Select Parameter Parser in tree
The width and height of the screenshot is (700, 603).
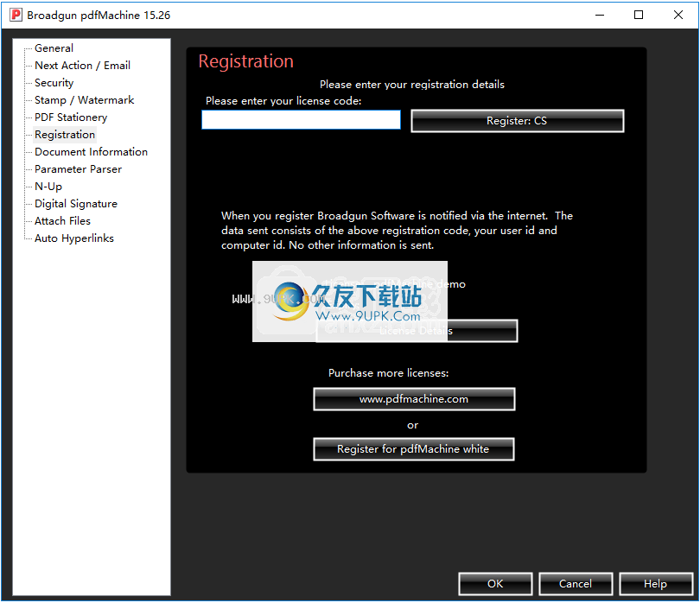pyautogui.click(x=78, y=169)
